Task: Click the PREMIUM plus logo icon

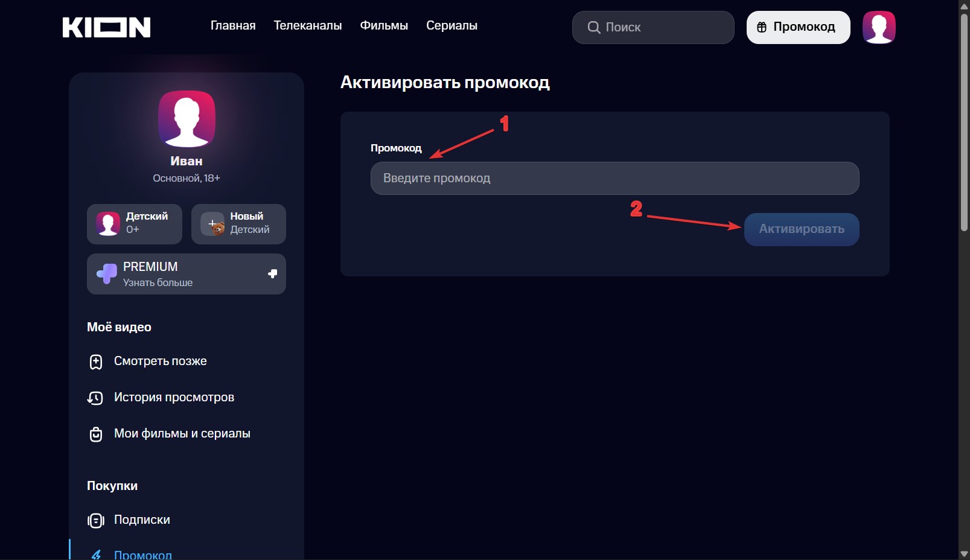Action: (107, 274)
